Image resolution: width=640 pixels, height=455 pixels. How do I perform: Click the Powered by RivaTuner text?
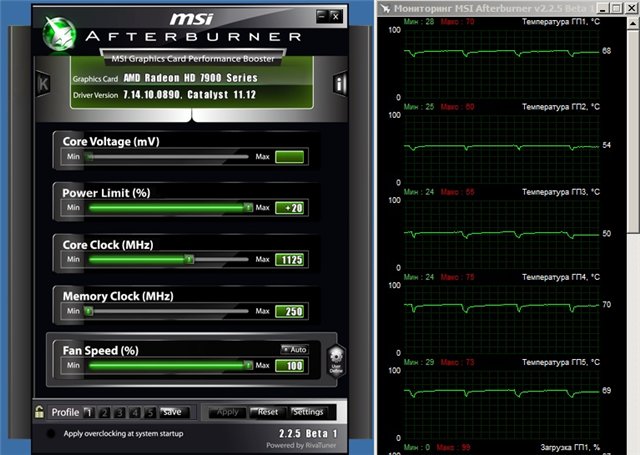(301, 445)
